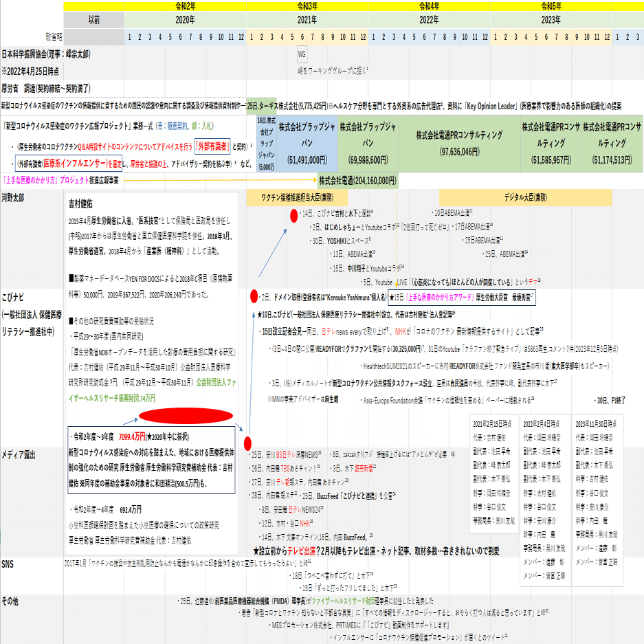Click the small WG box
This screenshot has height=644, width=644.
[302, 54]
